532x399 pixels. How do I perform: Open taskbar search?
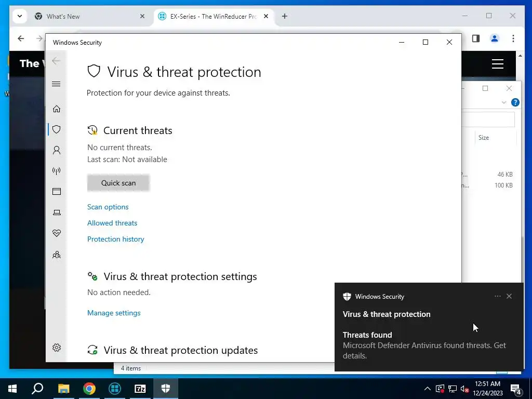click(37, 389)
